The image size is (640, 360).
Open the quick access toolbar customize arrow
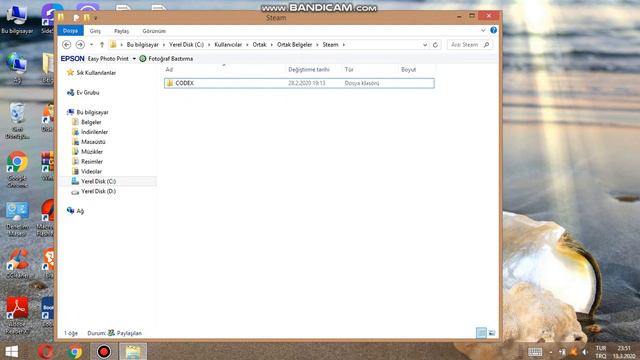[96, 18]
